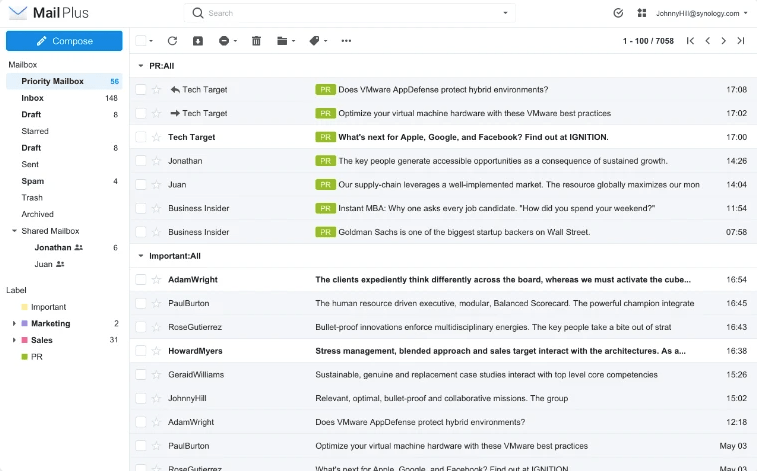Star the Business Insider 11:54 email
Screen dimensions: 757x471
pyautogui.click(x=156, y=208)
